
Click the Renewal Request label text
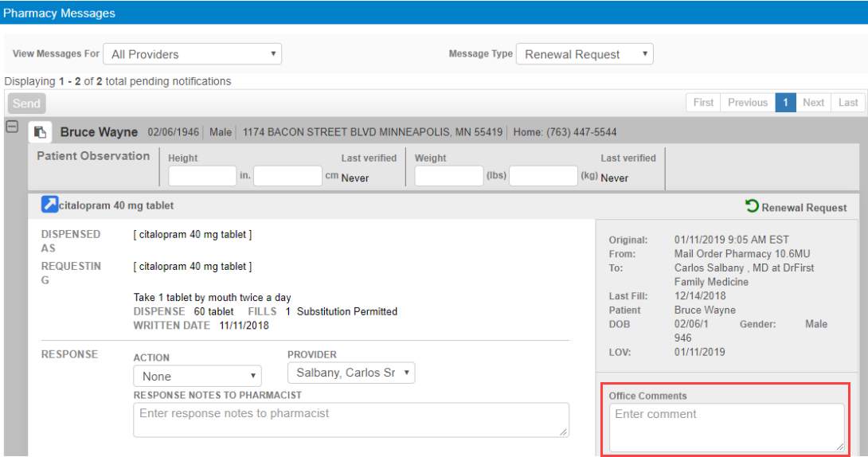pyautogui.click(x=804, y=208)
